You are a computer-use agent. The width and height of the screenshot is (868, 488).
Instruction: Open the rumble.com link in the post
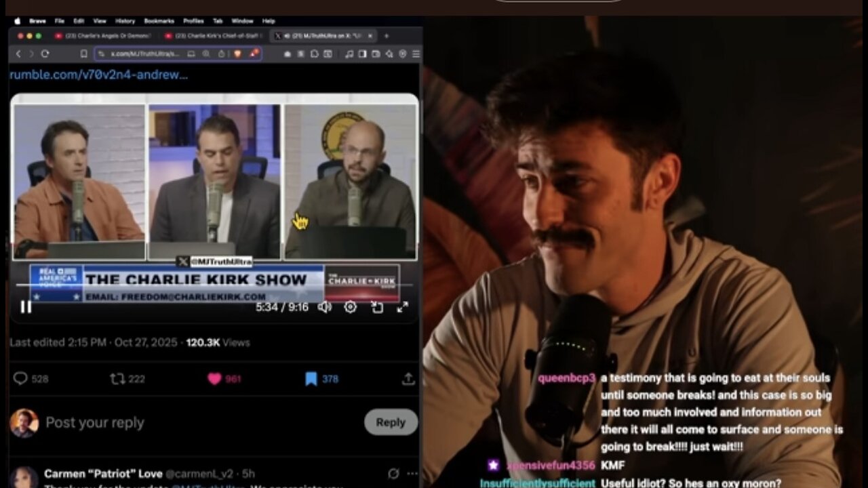point(98,75)
